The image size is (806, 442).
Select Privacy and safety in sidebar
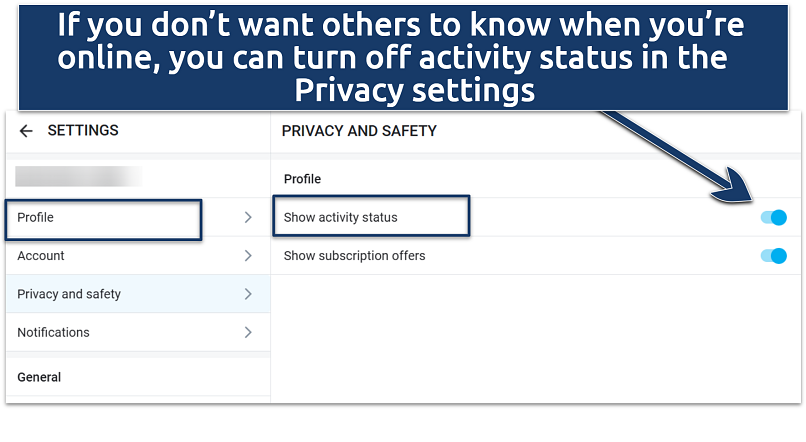69,294
